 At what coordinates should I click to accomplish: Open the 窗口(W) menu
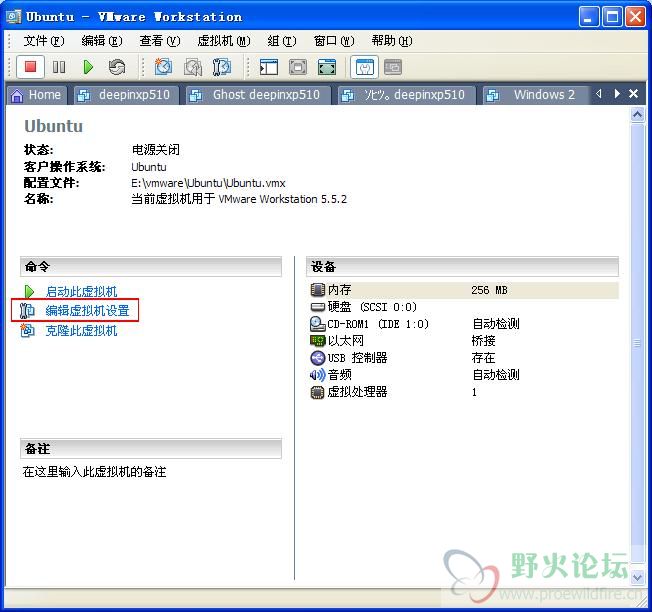(334, 41)
